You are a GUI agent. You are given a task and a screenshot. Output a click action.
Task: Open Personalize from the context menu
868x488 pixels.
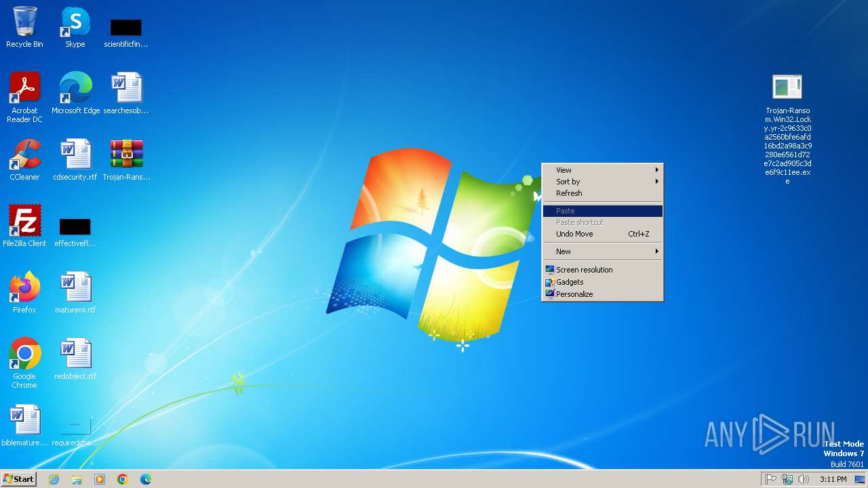[603, 294]
